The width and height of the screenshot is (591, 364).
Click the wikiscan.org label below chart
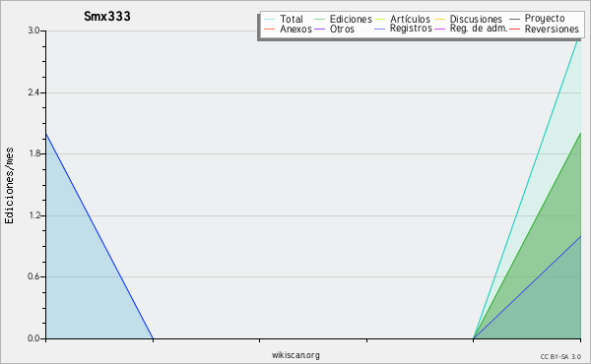pyautogui.click(x=295, y=354)
